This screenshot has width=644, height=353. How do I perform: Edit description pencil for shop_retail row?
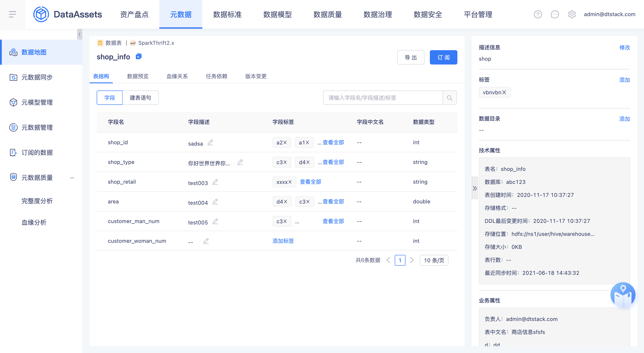coord(215,182)
